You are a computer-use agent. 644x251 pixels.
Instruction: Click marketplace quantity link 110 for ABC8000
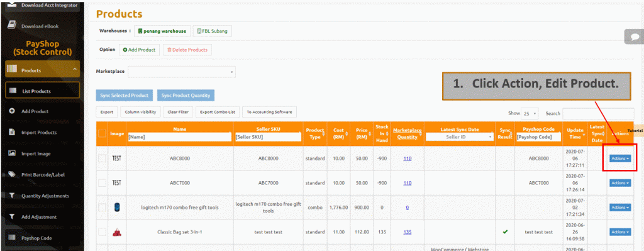[408, 158]
